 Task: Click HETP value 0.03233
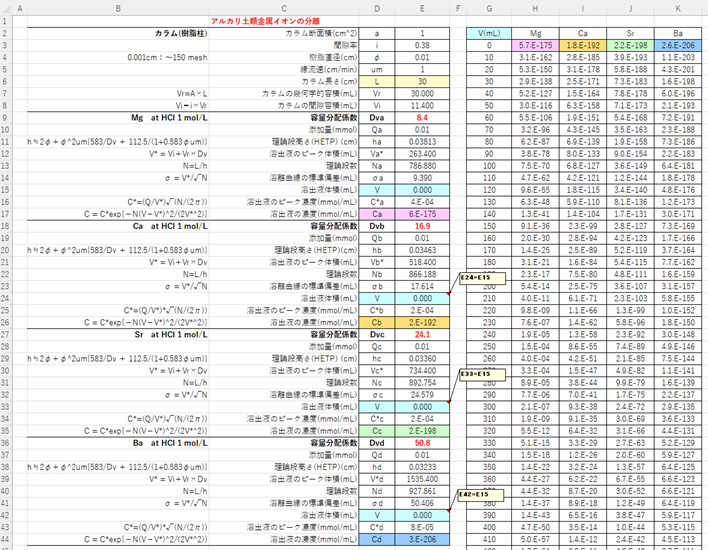point(422,467)
